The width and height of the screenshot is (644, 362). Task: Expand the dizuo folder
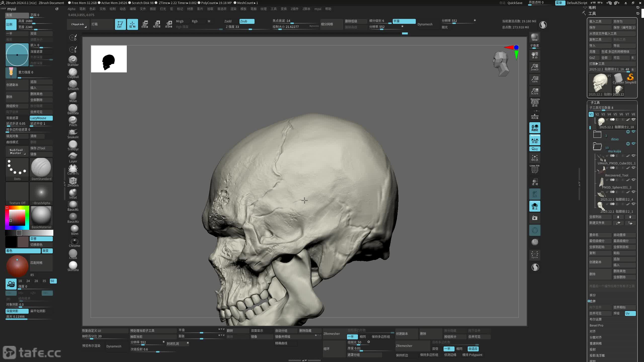(597, 134)
